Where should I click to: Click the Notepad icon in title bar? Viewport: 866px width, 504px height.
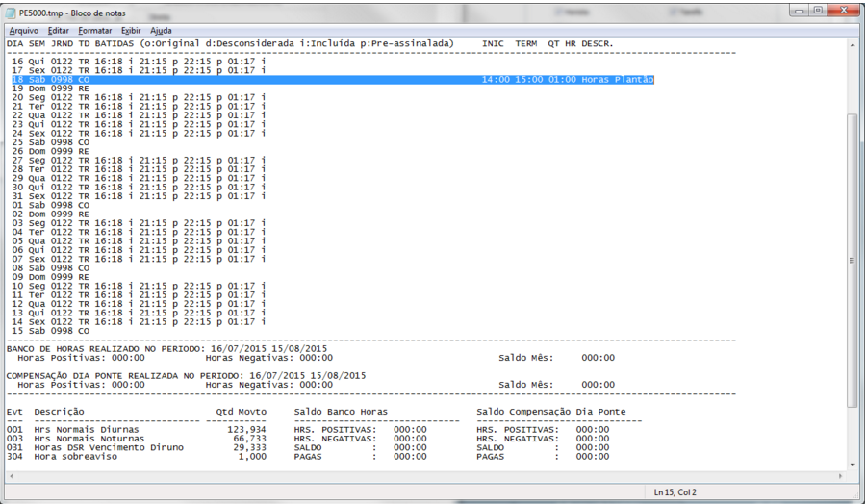pos(11,13)
